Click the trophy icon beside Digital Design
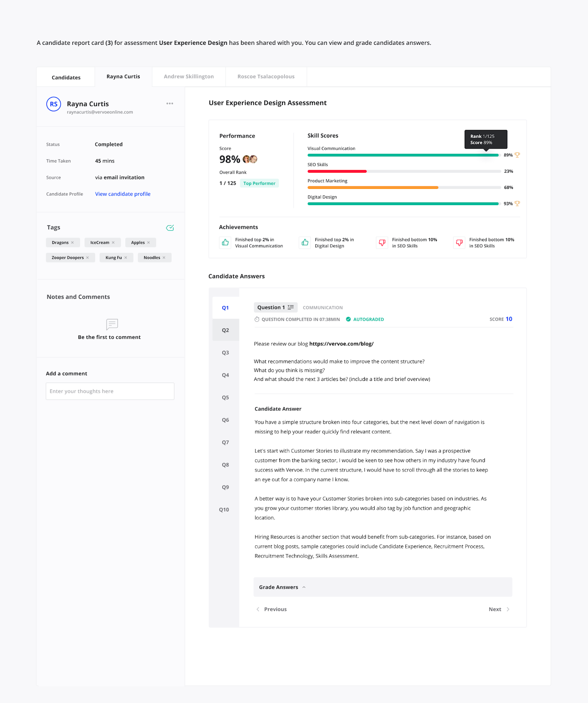This screenshot has height=703, width=588. (x=517, y=203)
